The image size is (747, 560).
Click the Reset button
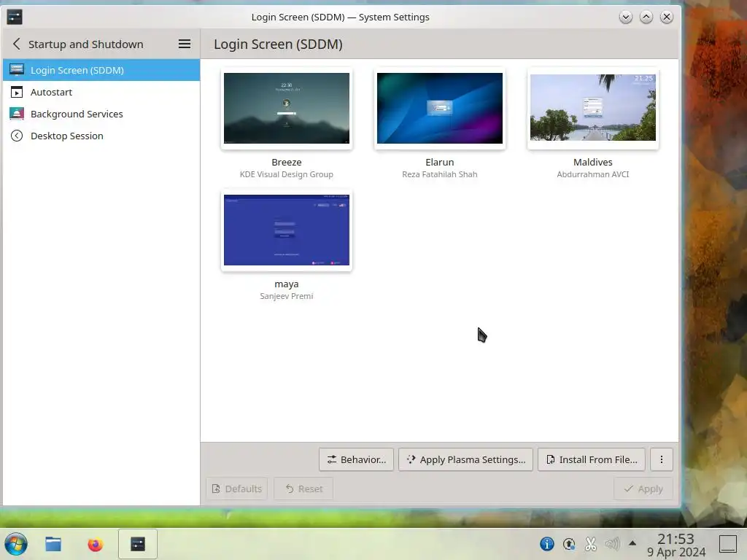pos(303,489)
